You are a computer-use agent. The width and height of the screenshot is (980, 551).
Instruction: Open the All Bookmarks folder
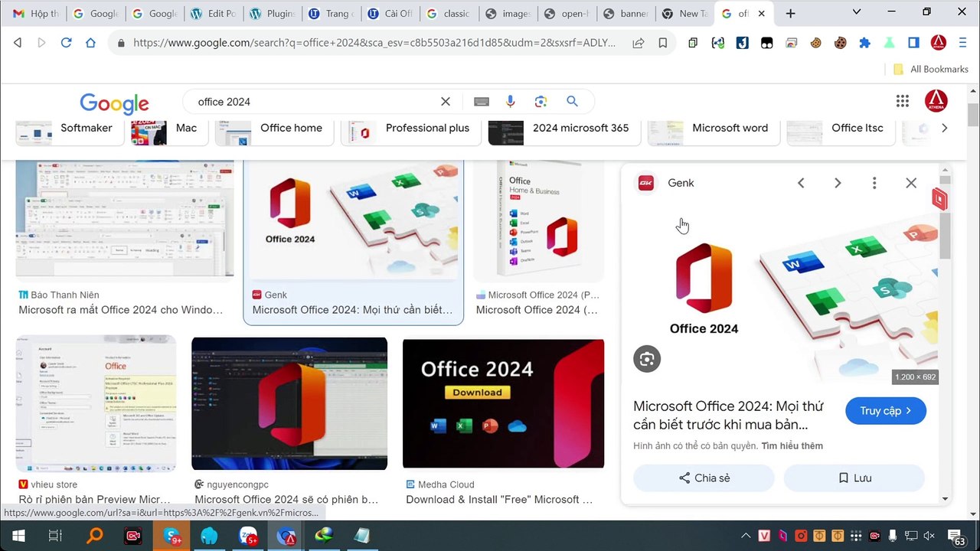(x=930, y=69)
